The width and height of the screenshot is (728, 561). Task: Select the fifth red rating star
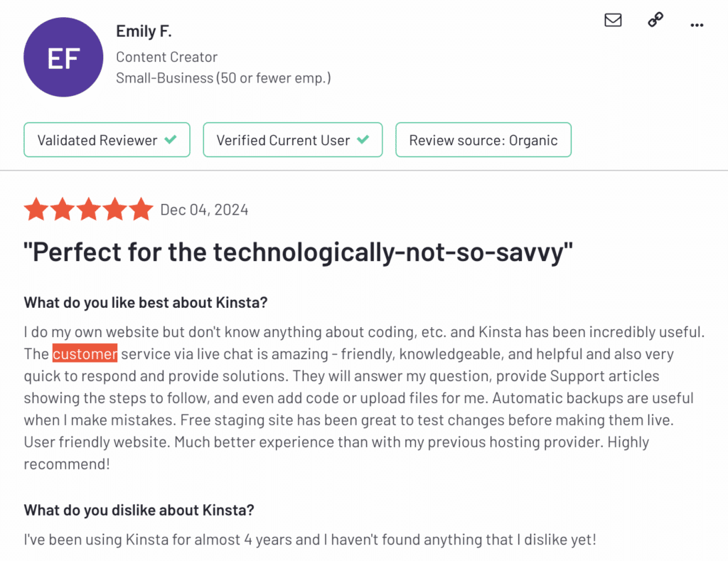[141, 209]
